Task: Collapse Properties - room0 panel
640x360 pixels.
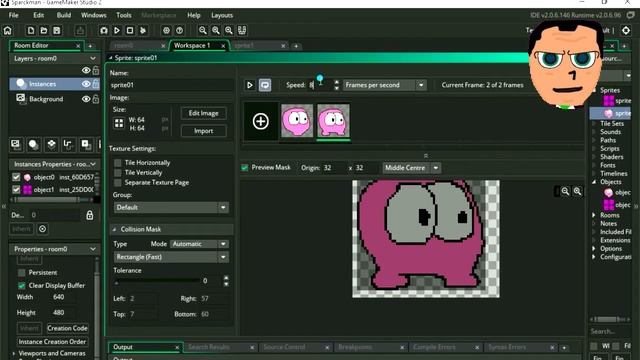Action: coord(93,249)
